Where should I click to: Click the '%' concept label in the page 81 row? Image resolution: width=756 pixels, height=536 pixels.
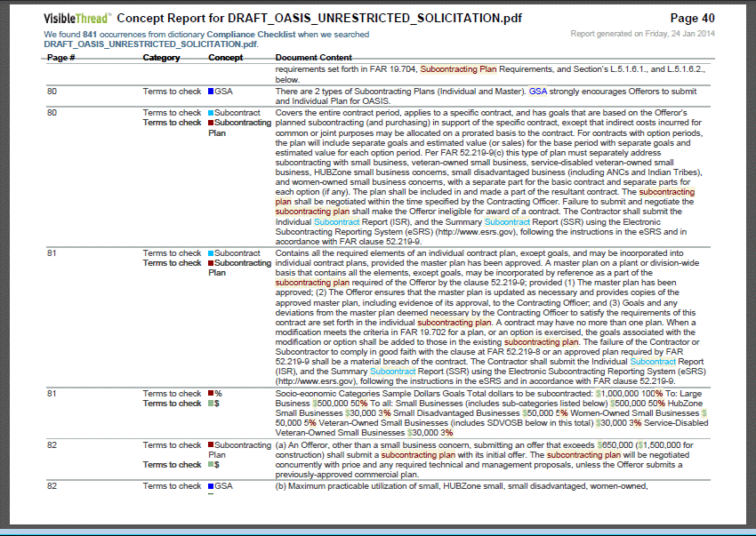[x=219, y=393]
